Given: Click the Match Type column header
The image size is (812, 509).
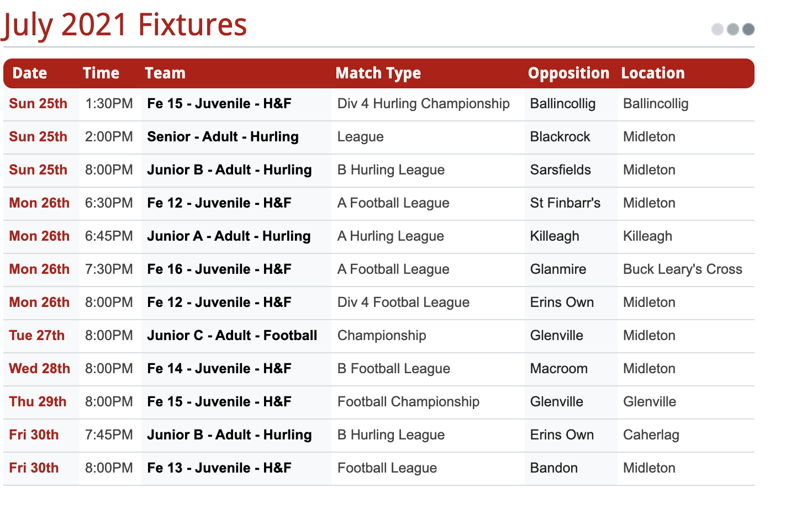Looking at the screenshot, I should coord(378,73).
